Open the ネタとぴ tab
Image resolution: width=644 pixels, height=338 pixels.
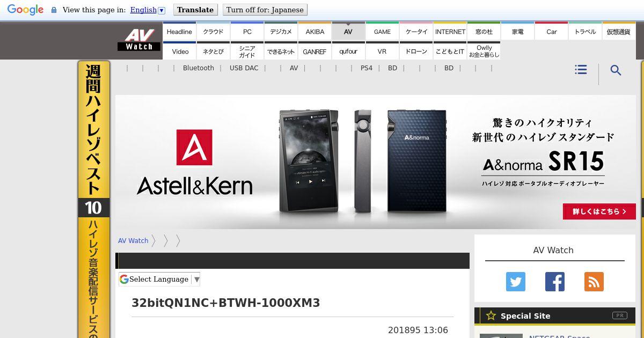pyautogui.click(x=213, y=51)
